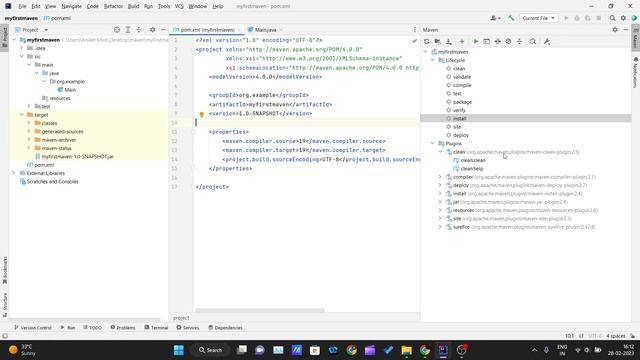Collapse all nodes in Maven panel

(519, 42)
